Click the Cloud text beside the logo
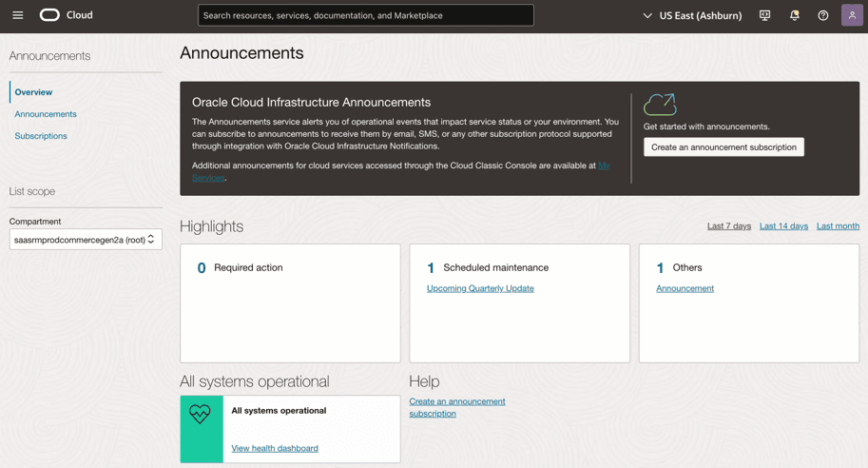 pos(80,15)
